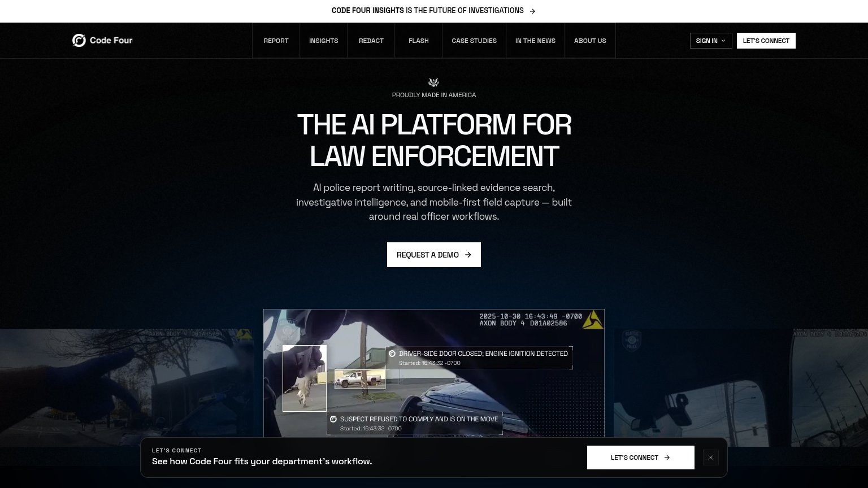
Task: Click the icon beside the Driver-side door closed annotation
Action: point(392,354)
